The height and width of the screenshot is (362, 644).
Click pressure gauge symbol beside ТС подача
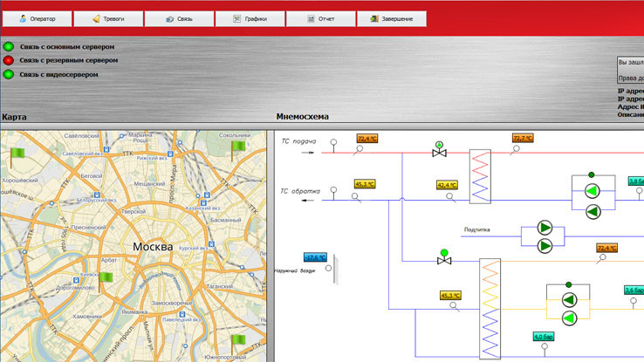pyautogui.click(x=333, y=146)
